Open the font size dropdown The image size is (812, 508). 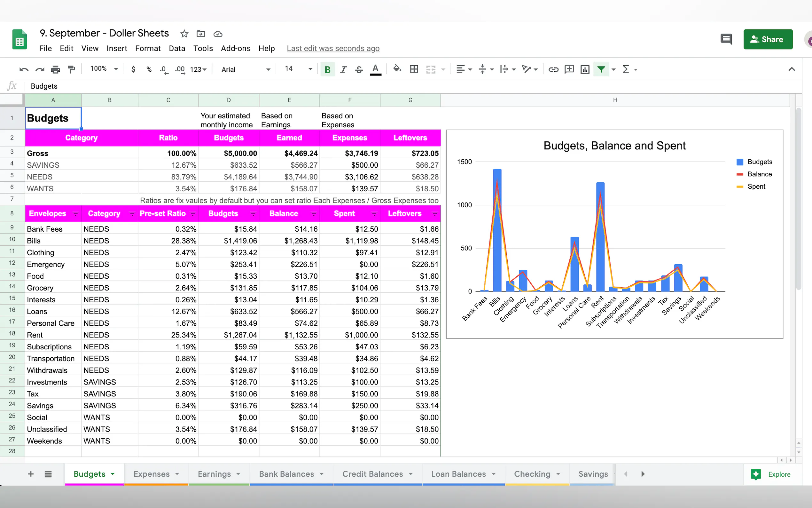[x=298, y=69]
